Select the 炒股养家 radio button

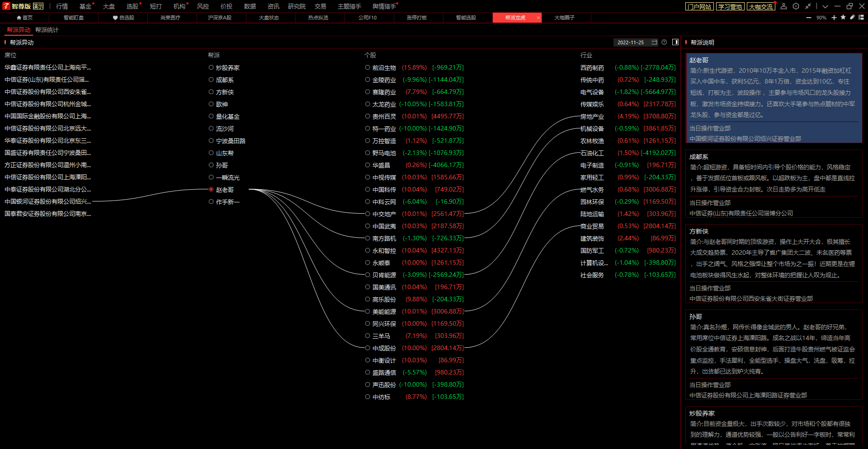(211, 67)
